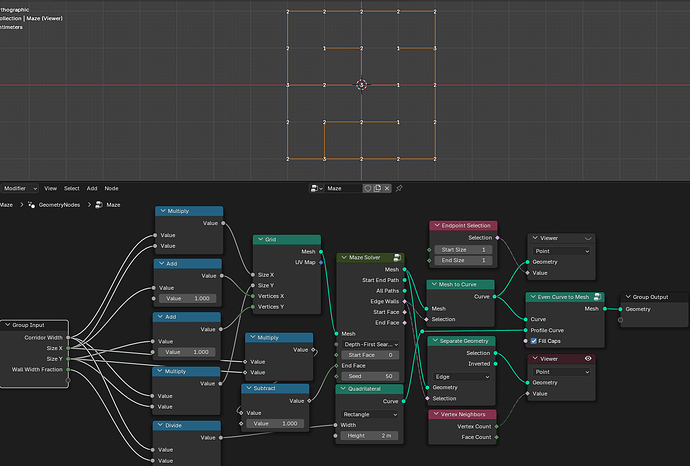Activate the upper Viewer node's viewer icon

(588, 238)
